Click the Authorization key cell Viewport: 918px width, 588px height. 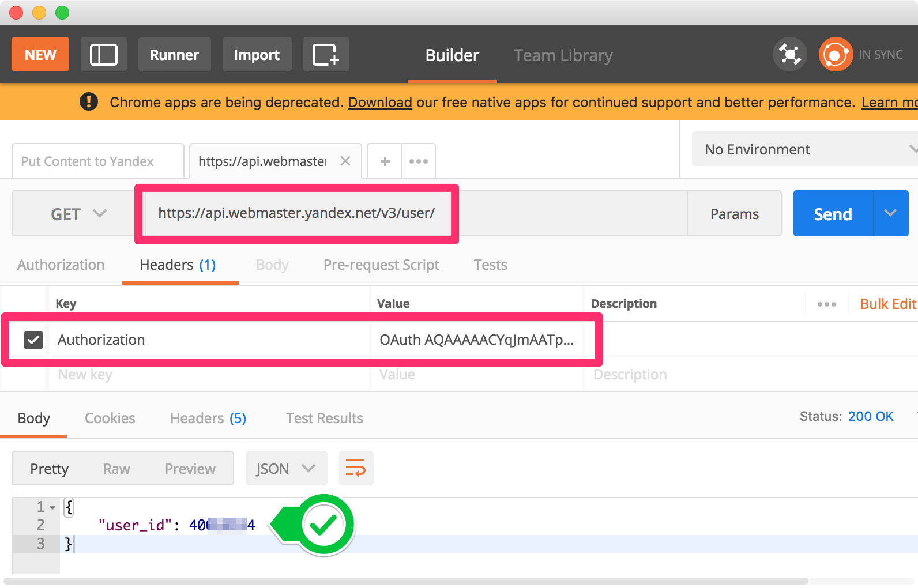[x=209, y=340]
